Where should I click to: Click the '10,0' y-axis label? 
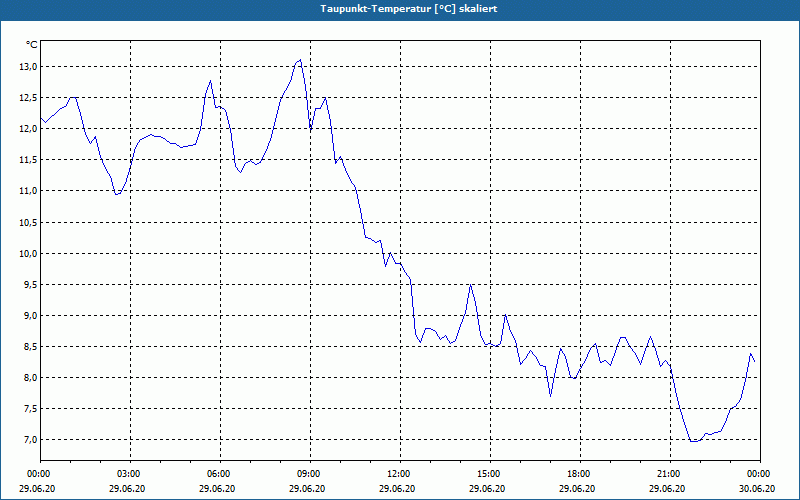28,254
